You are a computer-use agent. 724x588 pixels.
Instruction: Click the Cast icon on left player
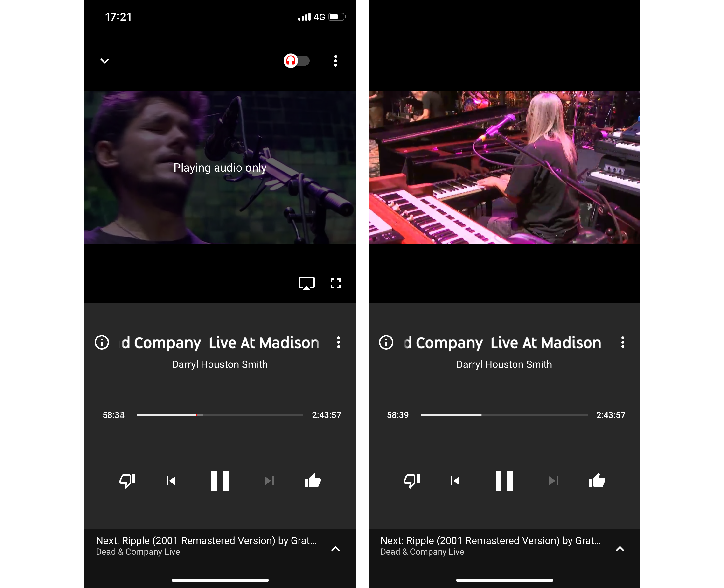tap(306, 283)
